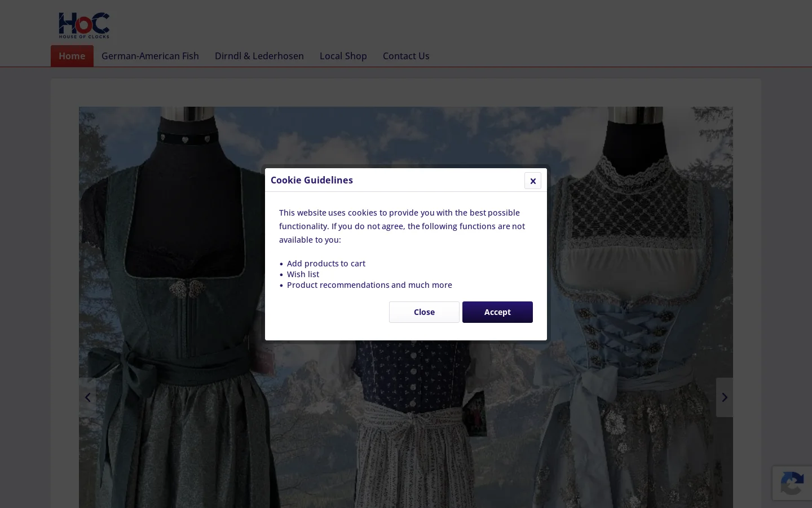This screenshot has width=812, height=508.
Task: Advance to the next slide with the right arrow
Action: [x=725, y=397]
